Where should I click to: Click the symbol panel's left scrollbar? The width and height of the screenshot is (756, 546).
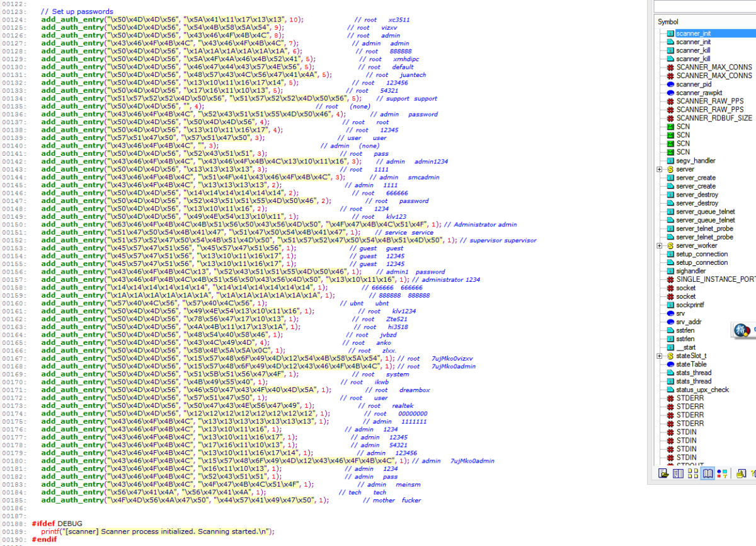(x=654, y=252)
